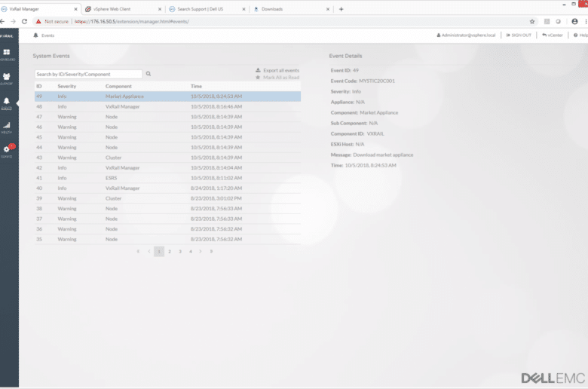Select event 36 Warning Node row
The width and height of the screenshot is (588, 389).
(167, 229)
